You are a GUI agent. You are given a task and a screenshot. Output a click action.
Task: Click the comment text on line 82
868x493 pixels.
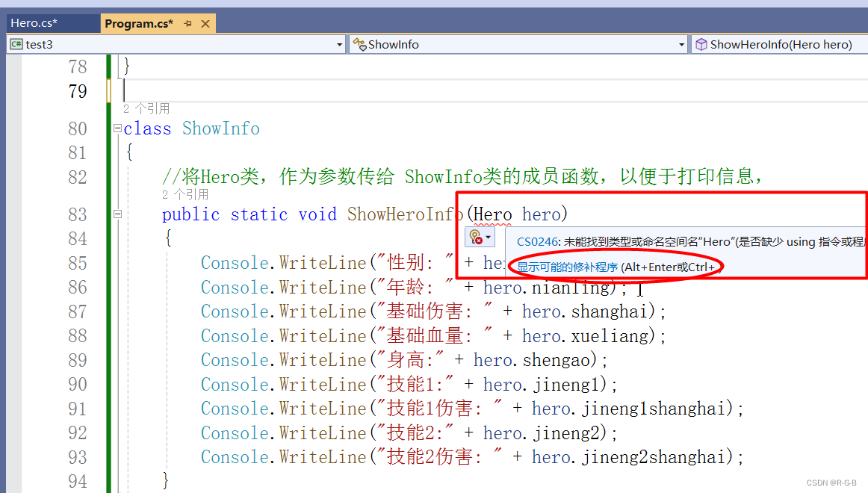pyautogui.click(x=463, y=177)
